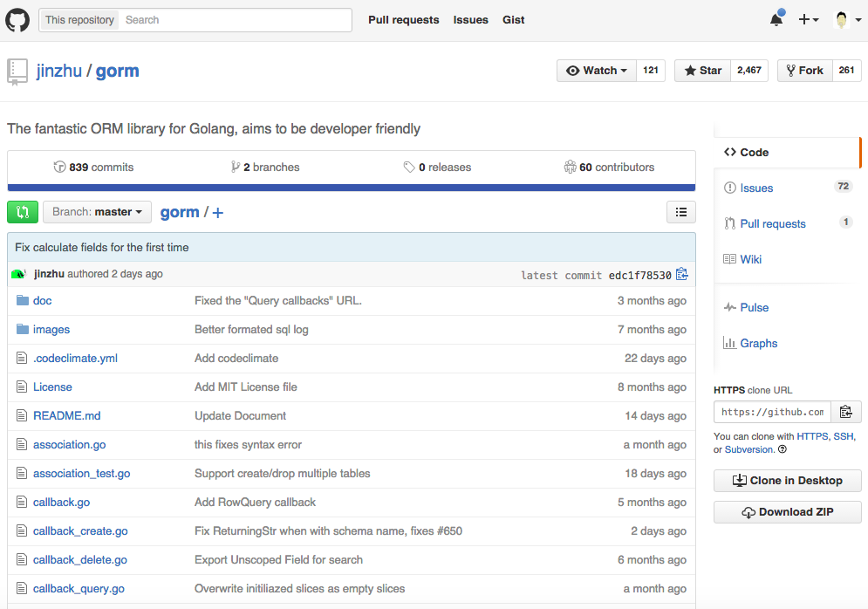Click Issues in the top navigation

click(x=470, y=20)
